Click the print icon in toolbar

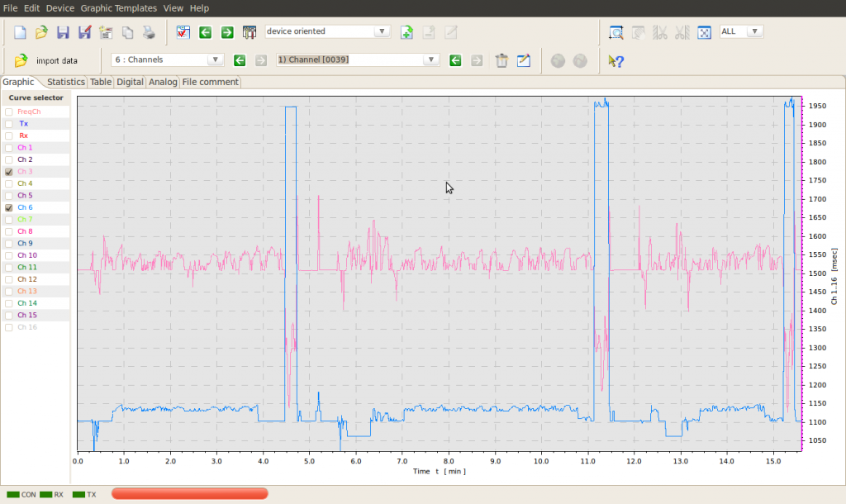(149, 32)
